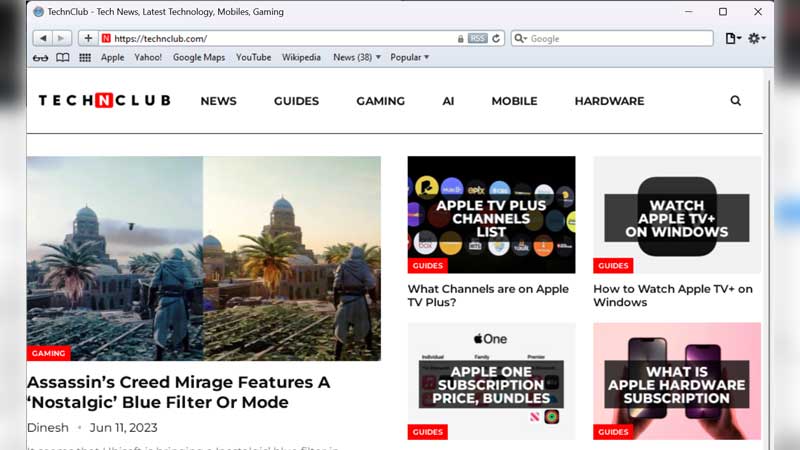The height and width of the screenshot is (450, 800).
Task: Expand the Popular bookmarks folder
Action: tap(409, 57)
